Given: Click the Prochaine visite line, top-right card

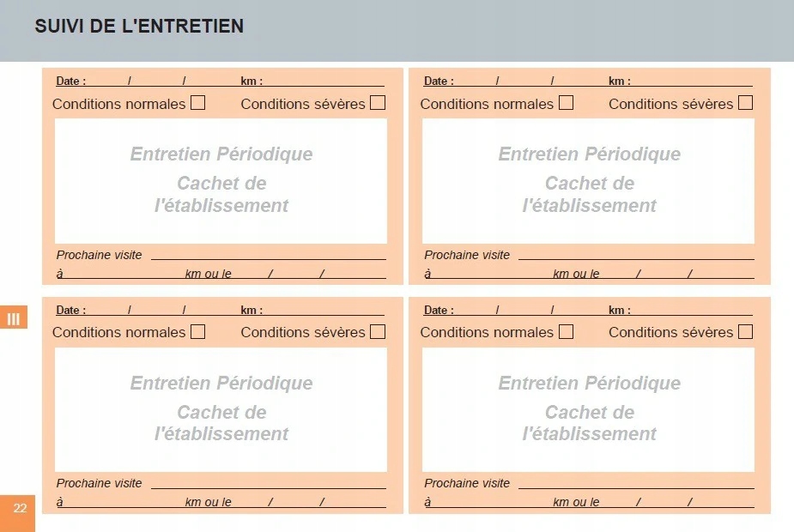Looking at the screenshot, I should (635, 255).
